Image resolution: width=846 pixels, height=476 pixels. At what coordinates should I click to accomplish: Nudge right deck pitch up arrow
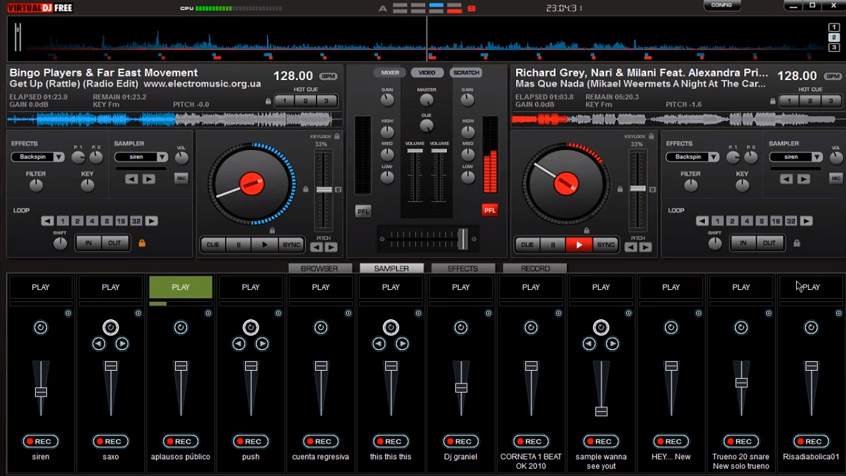[x=645, y=247]
